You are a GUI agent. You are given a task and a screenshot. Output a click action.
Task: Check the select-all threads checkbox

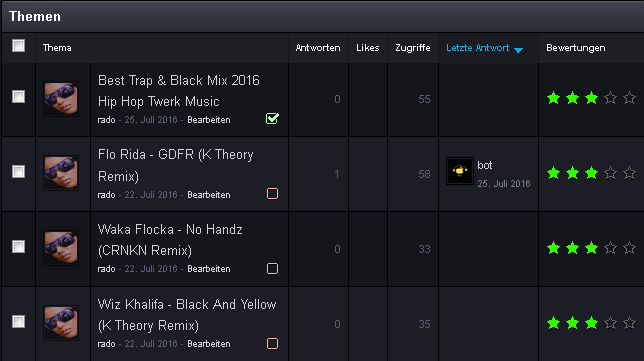(18, 46)
